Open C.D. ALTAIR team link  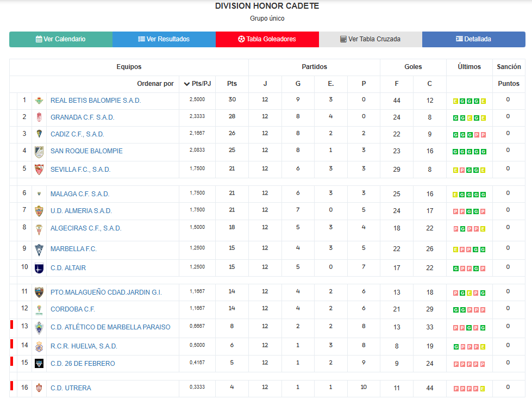click(x=68, y=267)
